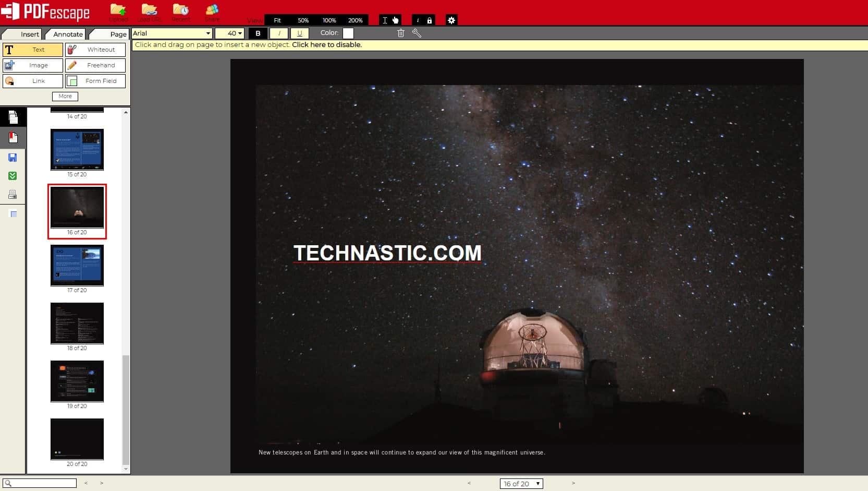Set view zoom to Fit

click(x=277, y=20)
